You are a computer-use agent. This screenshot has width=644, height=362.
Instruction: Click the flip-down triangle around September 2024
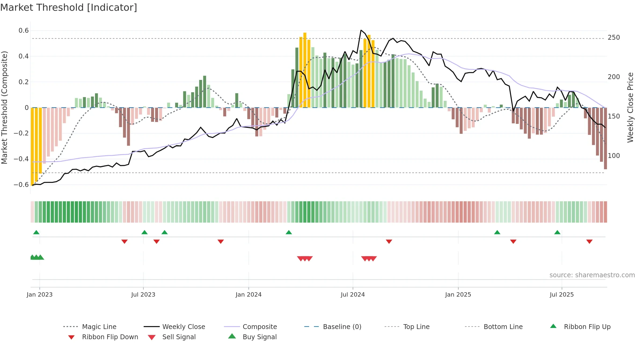(389, 242)
